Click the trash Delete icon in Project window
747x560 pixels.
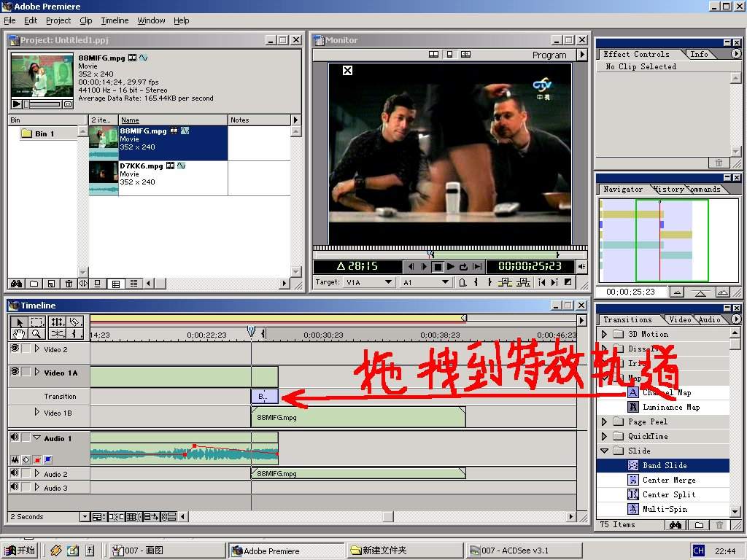[x=69, y=284]
